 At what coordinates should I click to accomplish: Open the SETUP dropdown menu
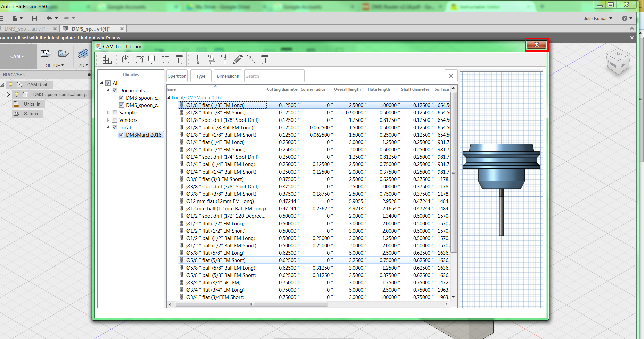pos(55,65)
